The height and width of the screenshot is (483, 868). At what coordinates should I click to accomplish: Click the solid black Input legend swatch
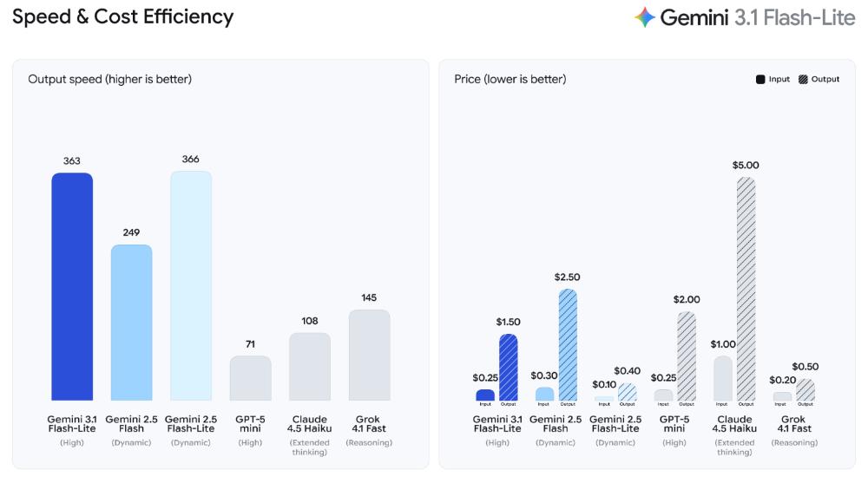click(760, 79)
